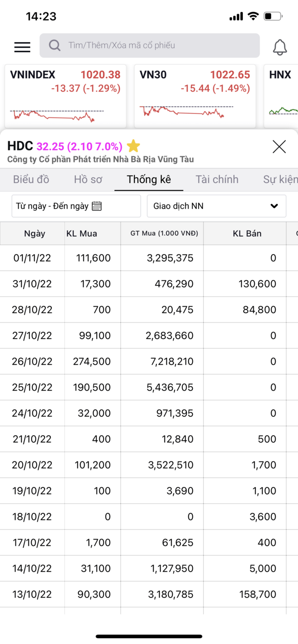This screenshot has width=298, height=644.
Task: Sort by the Ngày column header
Action: pos(35,234)
